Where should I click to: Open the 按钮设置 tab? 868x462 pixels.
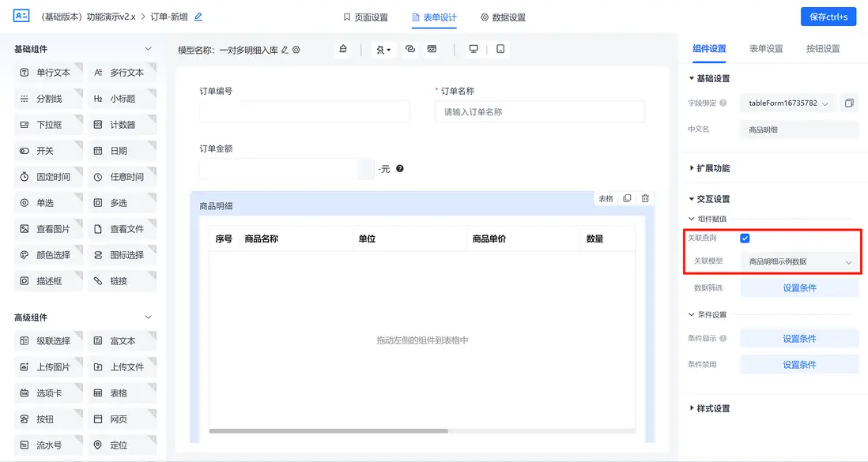824,47
